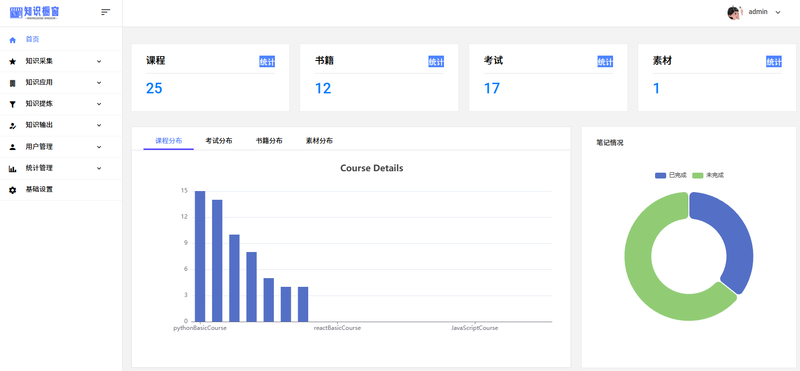Screen dimensions: 800x371
Task: Click the funnel icon for 知识提炼
Action: pyautogui.click(x=13, y=104)
